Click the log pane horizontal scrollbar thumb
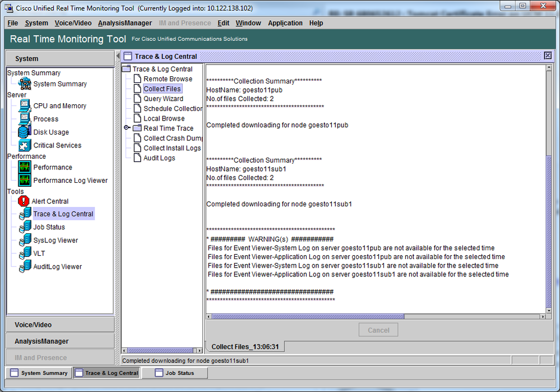 (308, 317)
